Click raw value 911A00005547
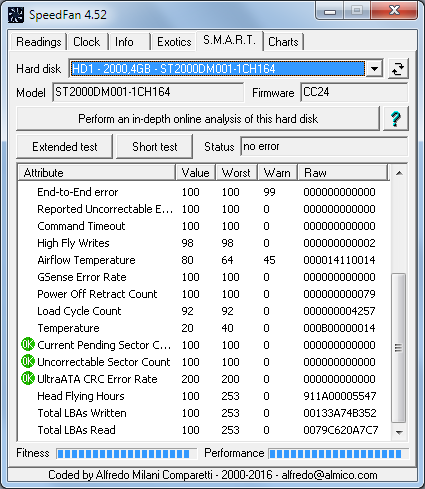 (340, 396)
